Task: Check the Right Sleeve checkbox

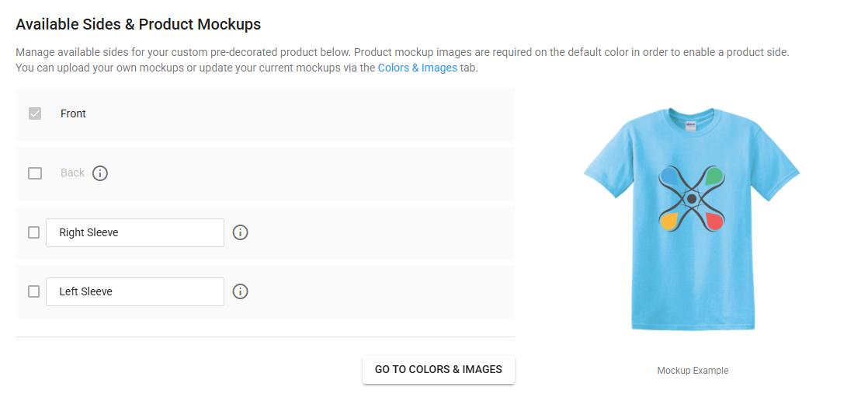Action: point(33,232)
